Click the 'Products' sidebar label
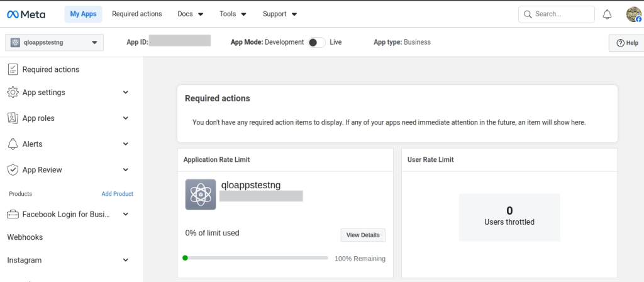Viewport: 644px width, 282px height. [x=21, y=194]
